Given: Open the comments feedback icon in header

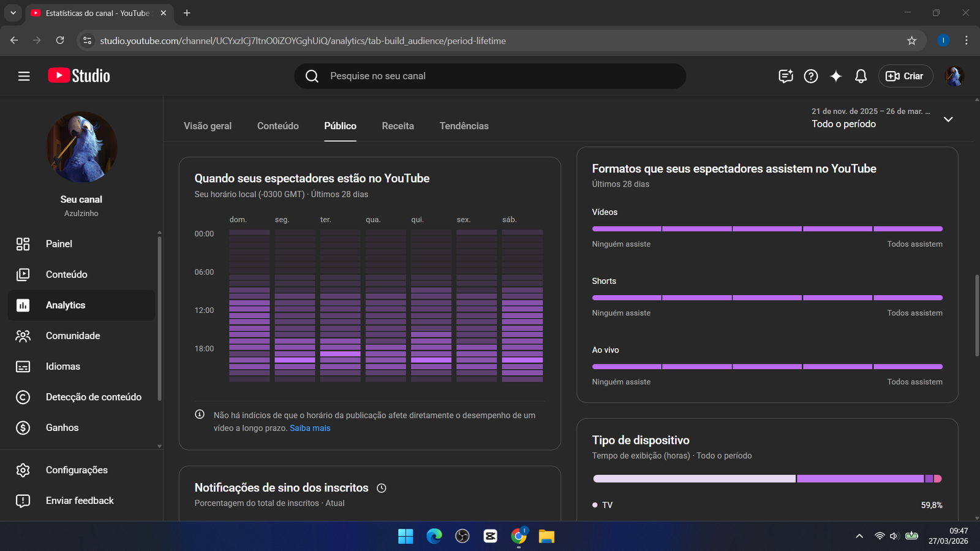Looking at the screenshot, I should [785, 76].
